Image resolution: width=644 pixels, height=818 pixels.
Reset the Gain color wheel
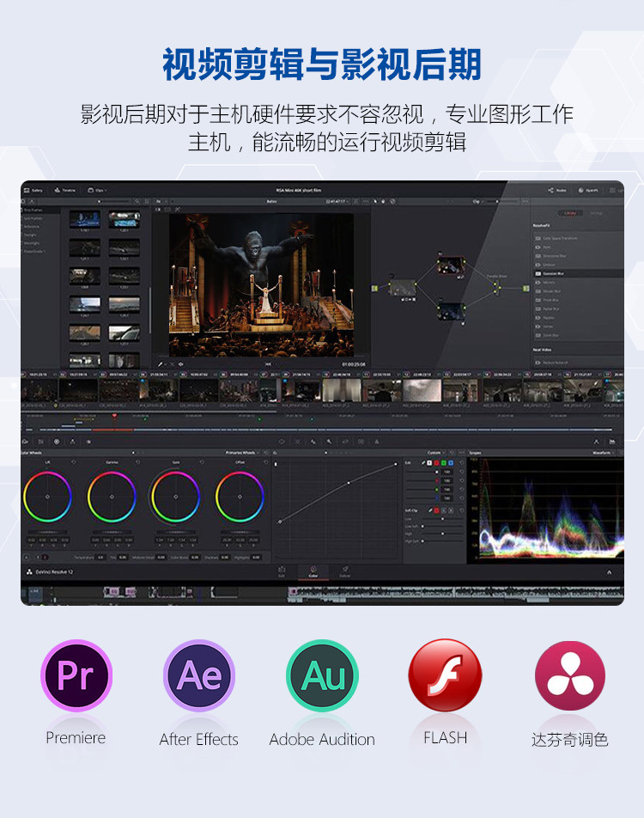[202, 462]
